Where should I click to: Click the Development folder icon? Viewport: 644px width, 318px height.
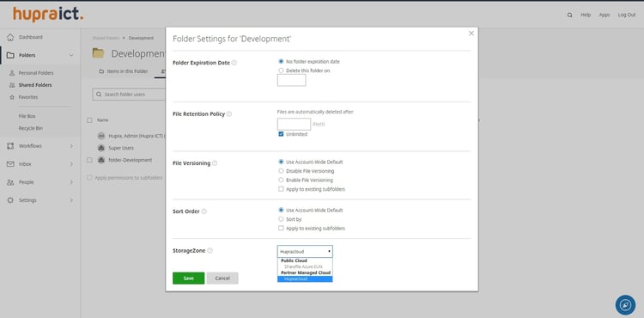click(98, 53)
